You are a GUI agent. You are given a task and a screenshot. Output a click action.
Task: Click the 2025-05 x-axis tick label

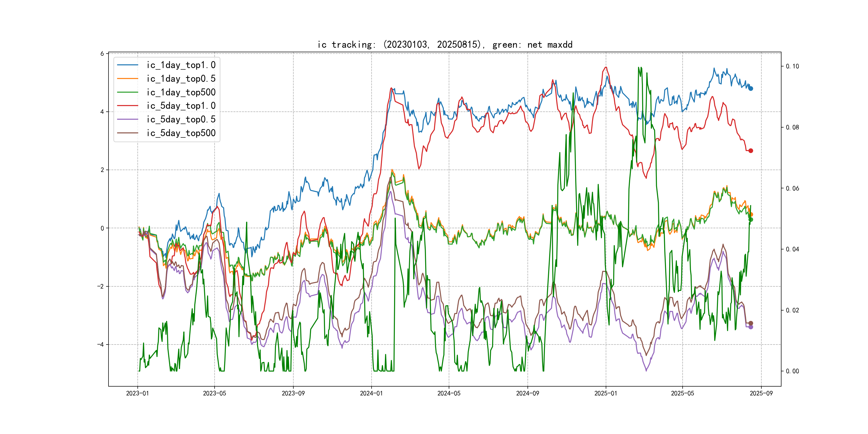682,393
